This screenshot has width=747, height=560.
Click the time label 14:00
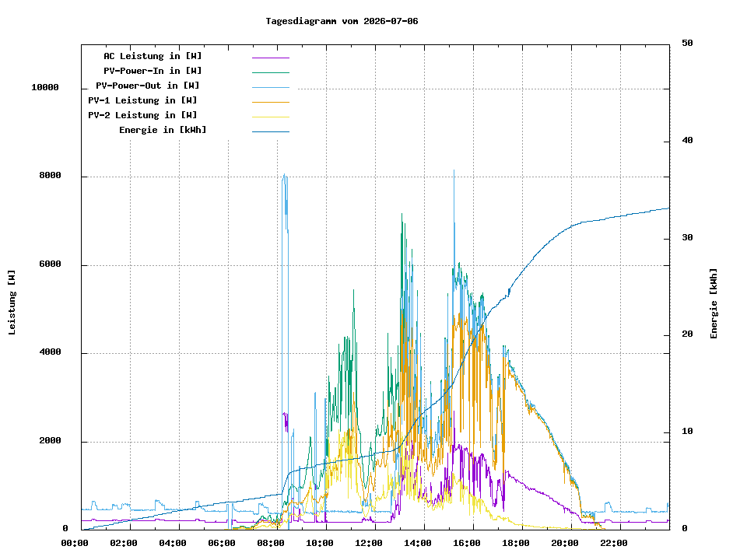pyautogui.click(x=418, y=544)
